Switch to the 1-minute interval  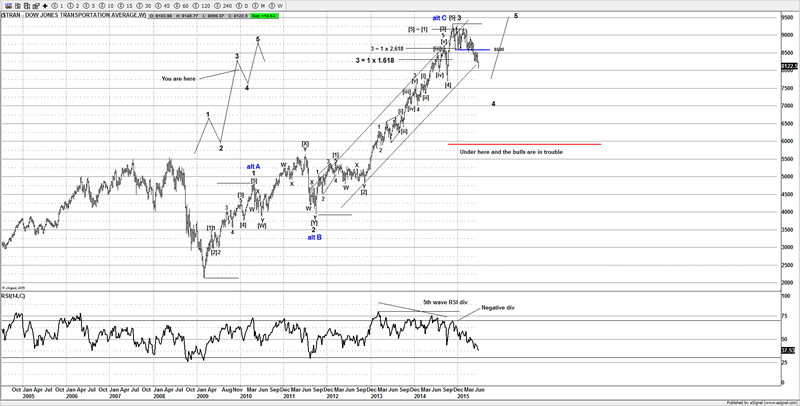tap(57, 6)
